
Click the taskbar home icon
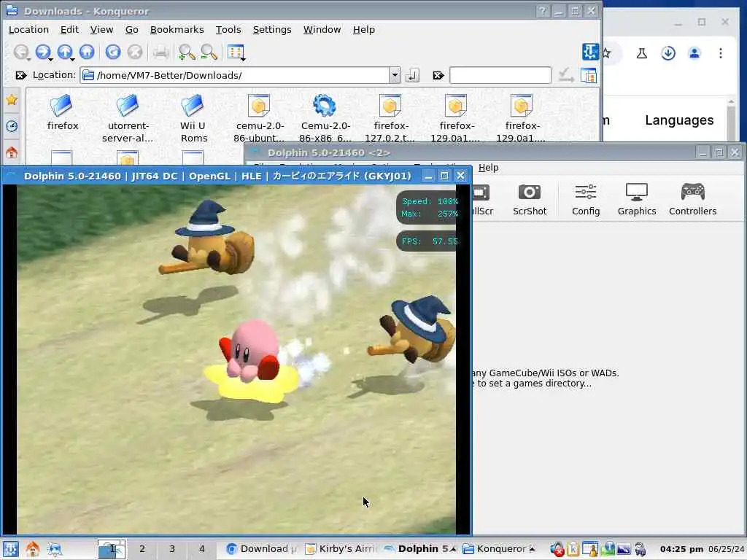click(32, 549)
